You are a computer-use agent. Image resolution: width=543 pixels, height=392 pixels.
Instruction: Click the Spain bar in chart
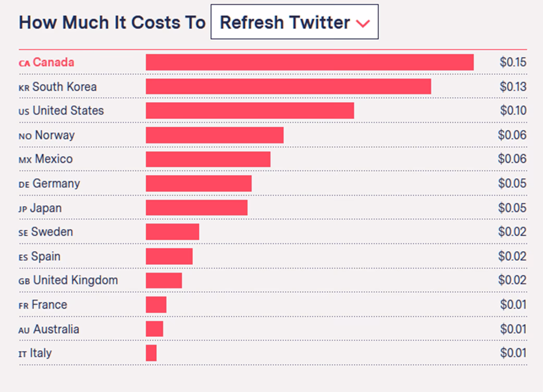pos(169,256)
